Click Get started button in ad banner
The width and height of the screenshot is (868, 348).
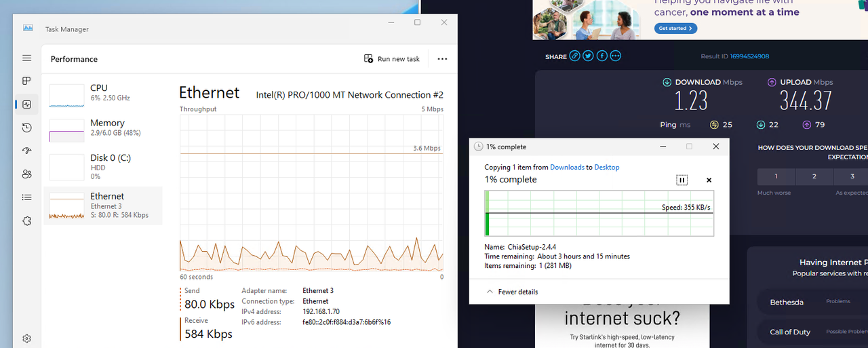675,28
